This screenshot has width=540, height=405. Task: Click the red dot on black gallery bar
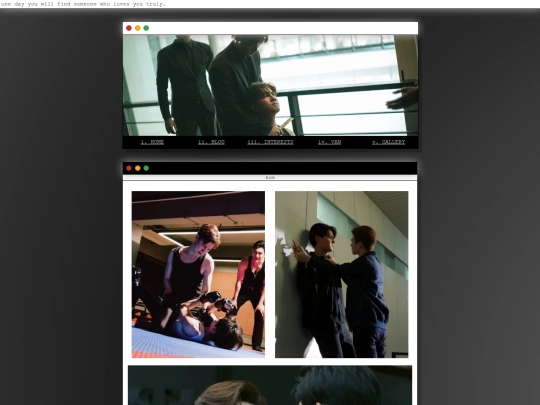[129, 168]
